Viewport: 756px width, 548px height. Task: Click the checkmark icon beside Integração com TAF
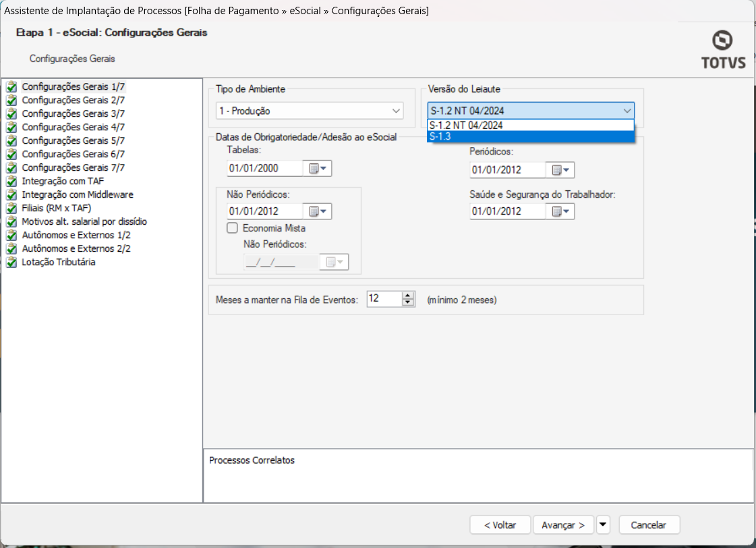[x=11, y=182]
